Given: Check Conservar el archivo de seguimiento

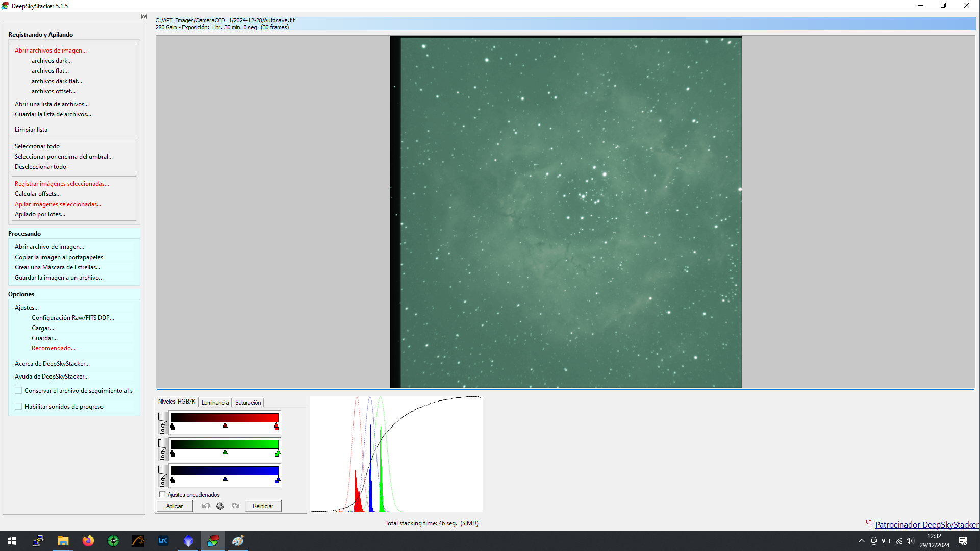Looking at the screenshot, I should point(19,391).
